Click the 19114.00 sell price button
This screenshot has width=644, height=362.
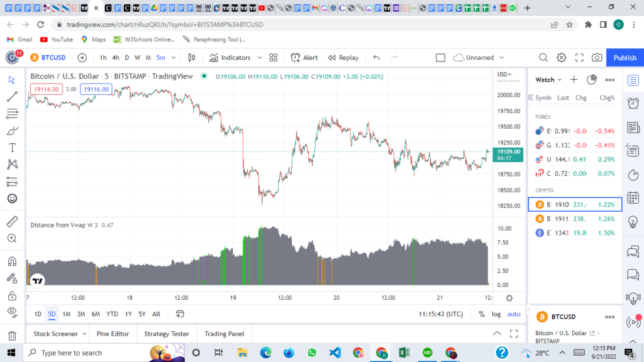click(47, 89)
